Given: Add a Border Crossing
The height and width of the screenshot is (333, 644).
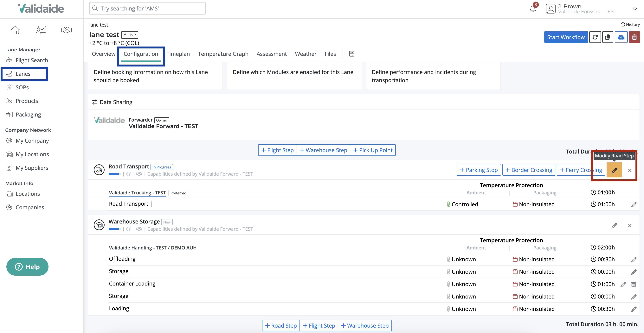Looking at the screenshot, I should click(529, 170).
